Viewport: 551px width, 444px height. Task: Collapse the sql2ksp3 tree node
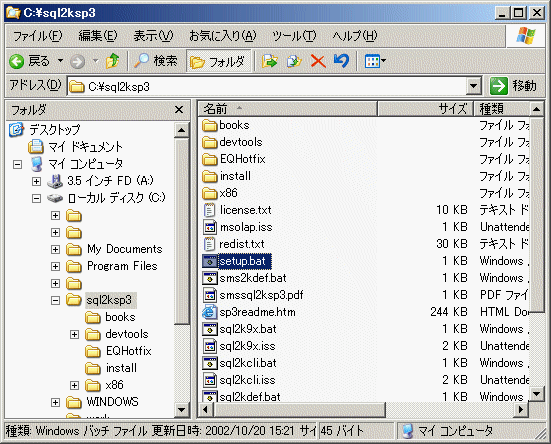coord(55,300)
